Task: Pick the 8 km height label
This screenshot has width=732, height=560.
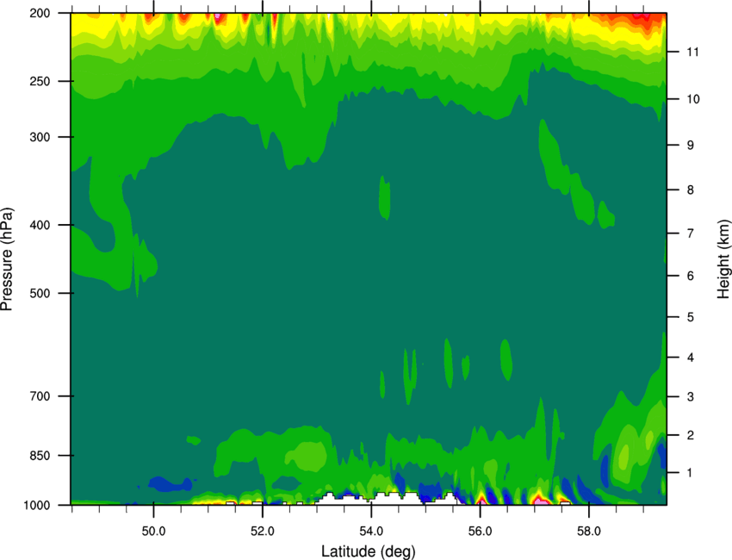Action: point(691,190)
